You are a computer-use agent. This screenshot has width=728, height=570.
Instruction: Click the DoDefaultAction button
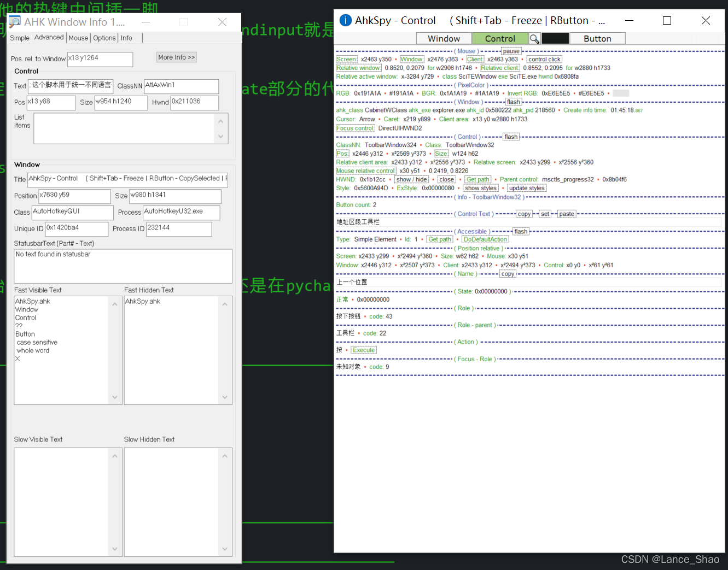point(485,239)
